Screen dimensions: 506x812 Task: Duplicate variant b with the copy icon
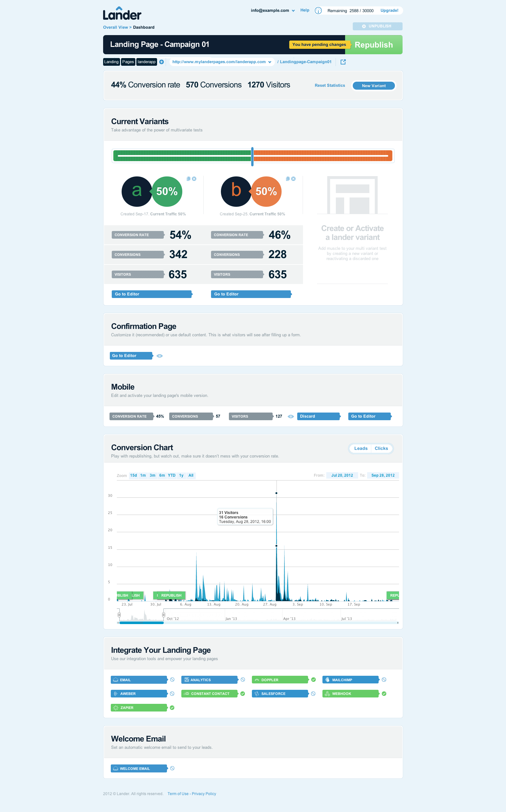click(x=288, y=179)
